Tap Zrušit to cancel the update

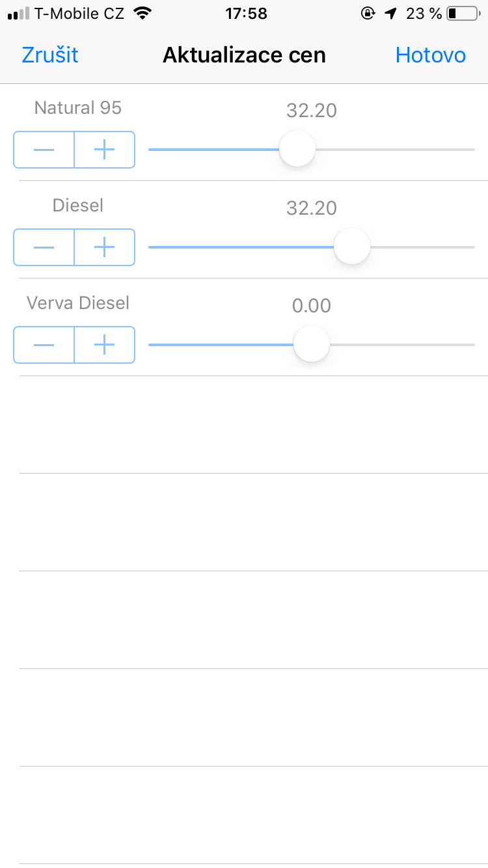50,55
